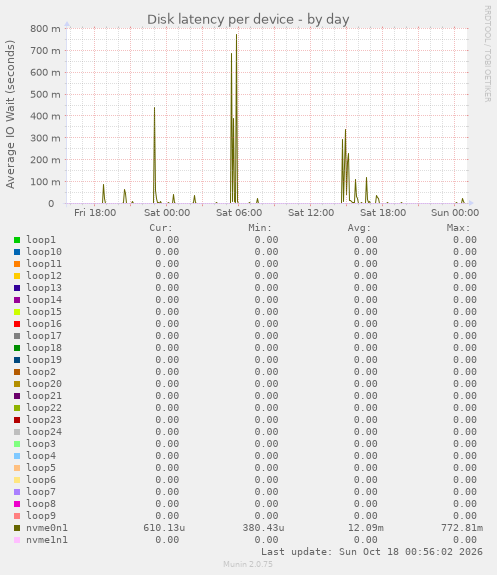Click the Cur: column header

[161, 228]
